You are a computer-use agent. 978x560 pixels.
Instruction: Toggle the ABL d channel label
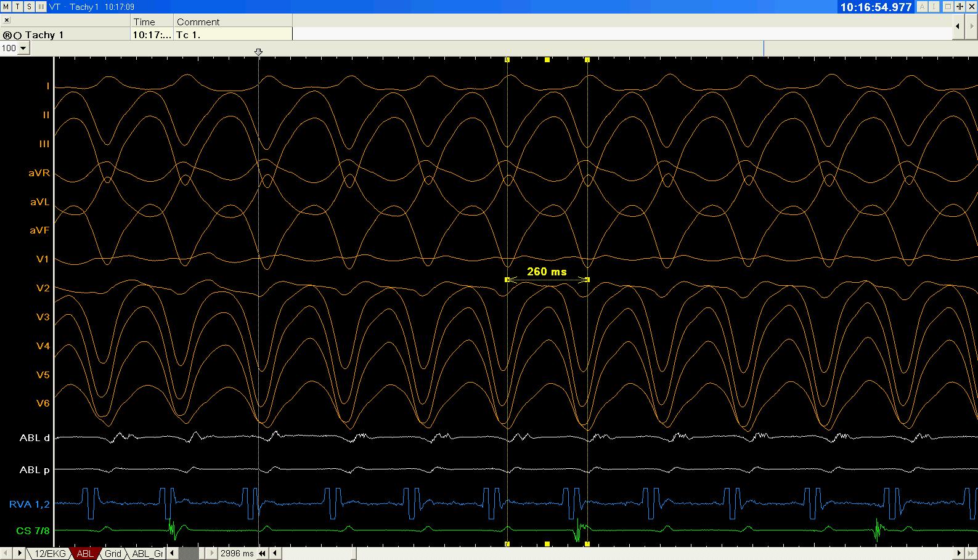[35, 438]
